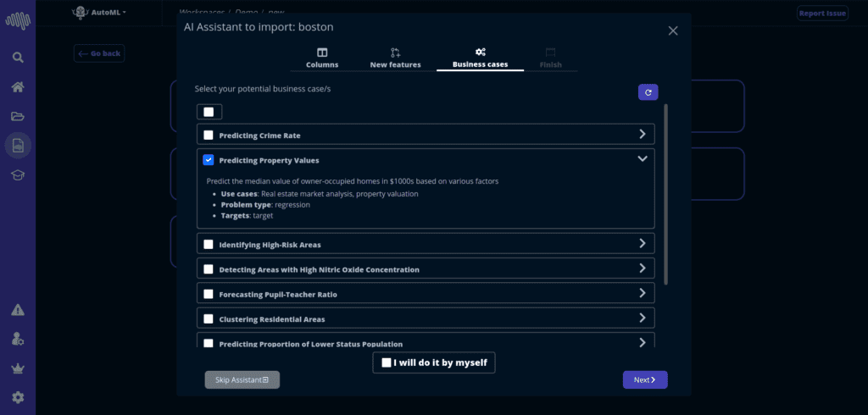This screenshot has width=868, height=415.
Task: Click the Columns tab icon
Action: 322,53
